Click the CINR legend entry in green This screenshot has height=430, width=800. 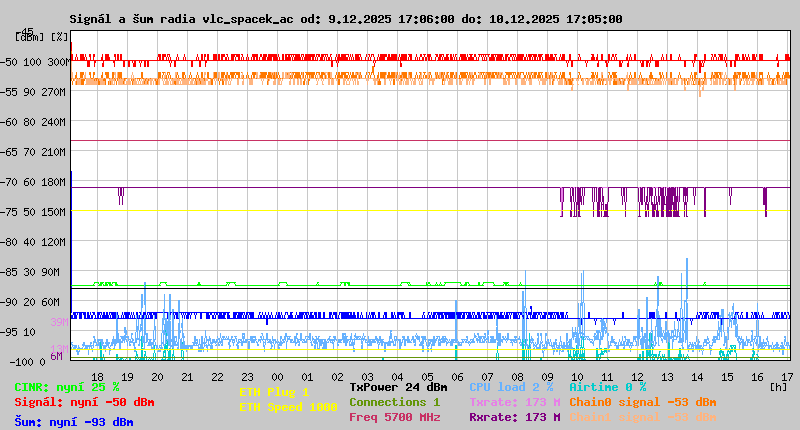click(67, 387)
